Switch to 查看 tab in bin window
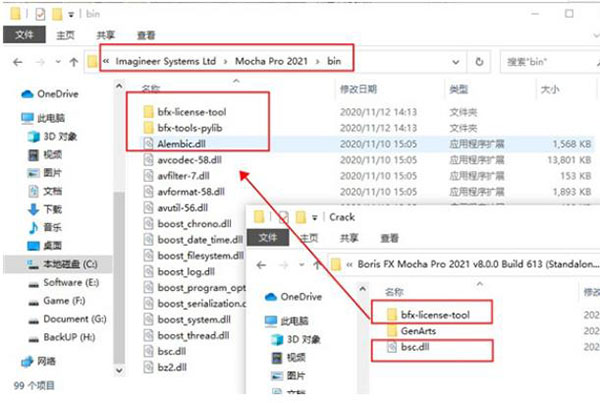This screenshot has height=403, width=600. [x=146, y=35]
